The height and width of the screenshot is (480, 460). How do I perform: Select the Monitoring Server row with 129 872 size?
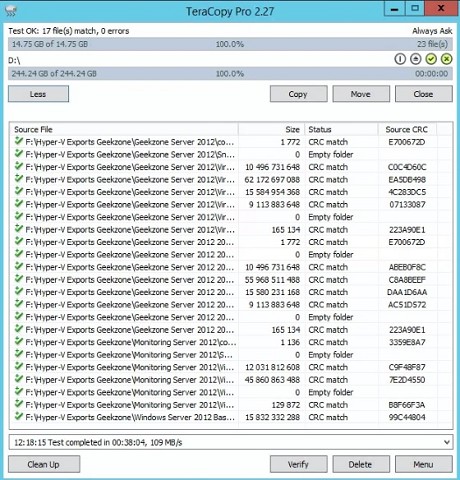231,405
